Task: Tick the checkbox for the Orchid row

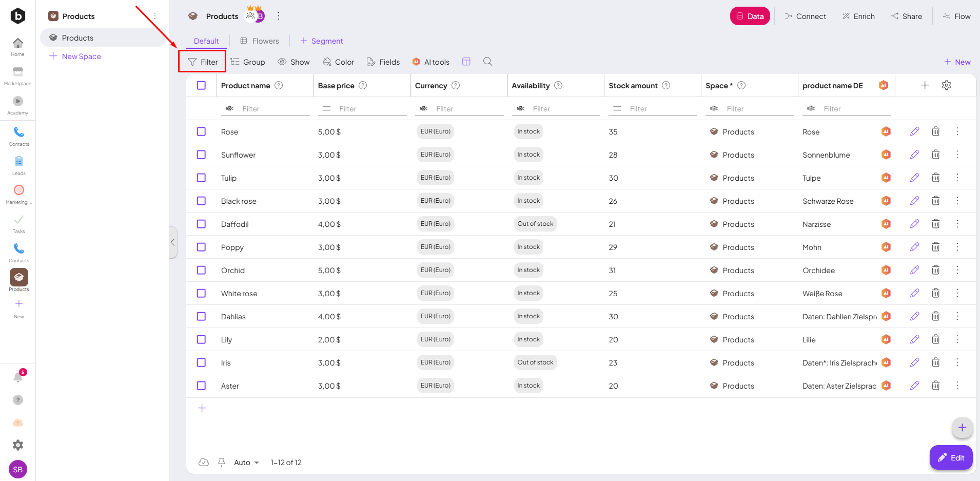Action: tap(201, 270)
